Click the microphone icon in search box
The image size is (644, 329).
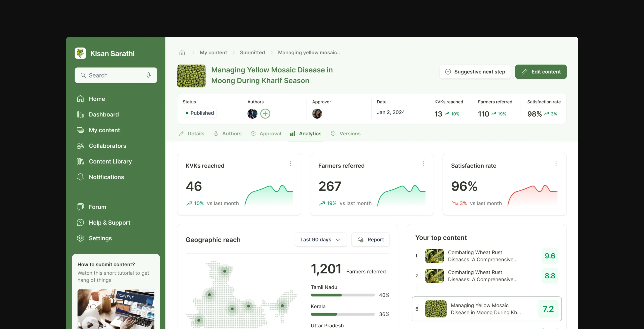pos(149,75)
